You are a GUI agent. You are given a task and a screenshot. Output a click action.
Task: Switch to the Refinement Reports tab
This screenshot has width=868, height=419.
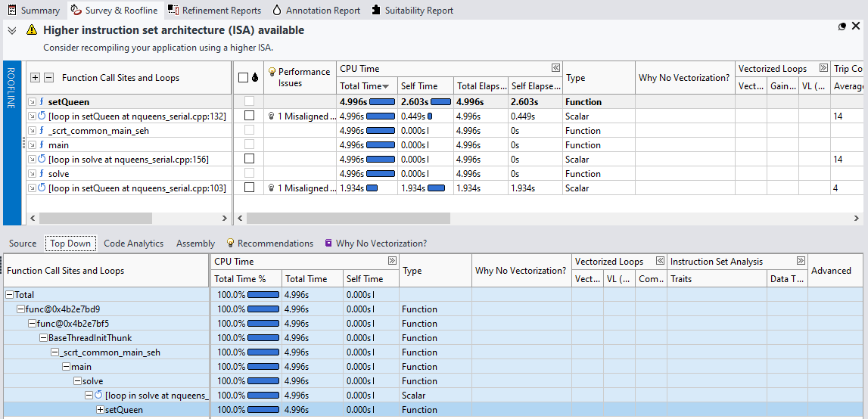click(214, 11)
